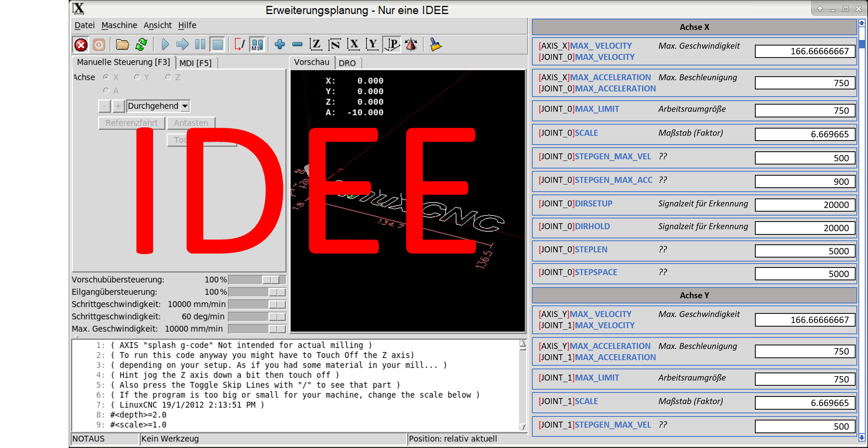Viewport: 868px width, 448px height.
Task: Select Y front view icon
Action: 372,45
